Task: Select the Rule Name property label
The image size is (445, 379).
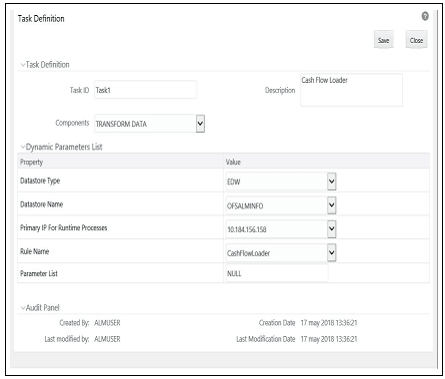Action: pos(34,251)
